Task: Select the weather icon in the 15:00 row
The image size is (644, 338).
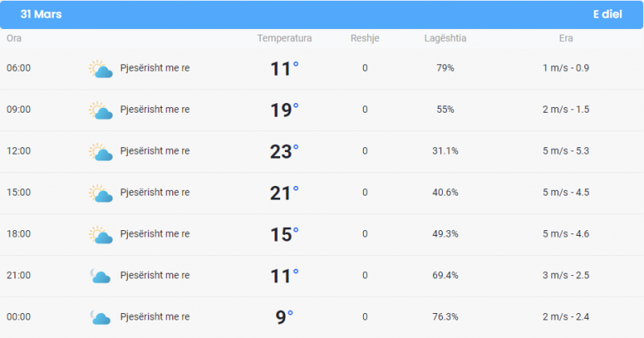Action: [101, 193]
